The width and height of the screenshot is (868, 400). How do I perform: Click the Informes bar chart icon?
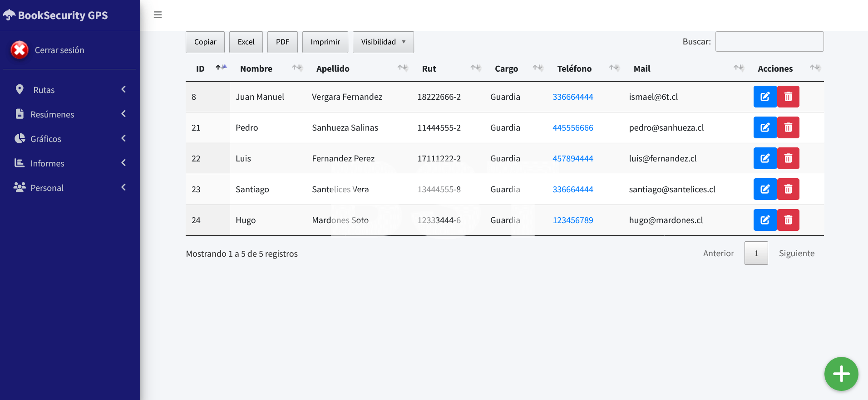tap(20, 163)
